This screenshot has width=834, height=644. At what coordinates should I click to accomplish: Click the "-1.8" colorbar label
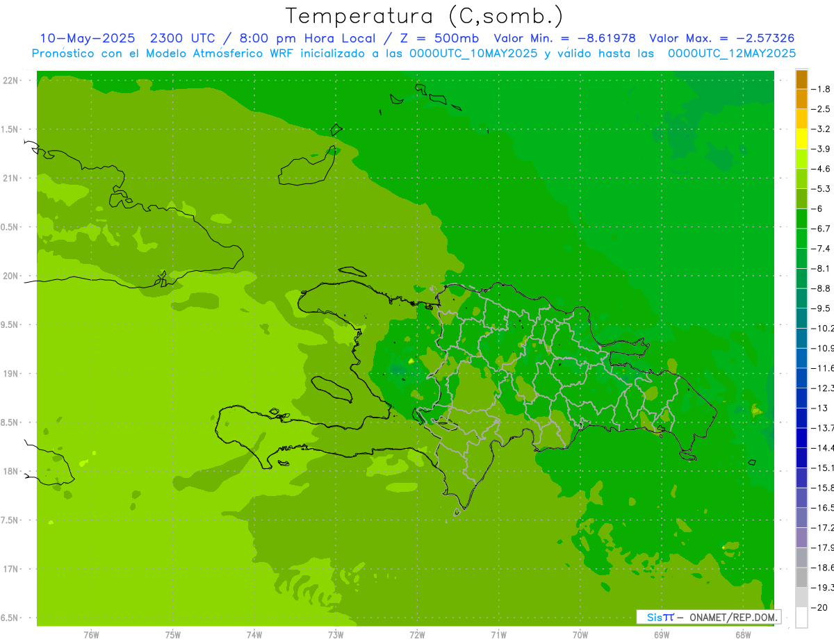tap(821, 89)
